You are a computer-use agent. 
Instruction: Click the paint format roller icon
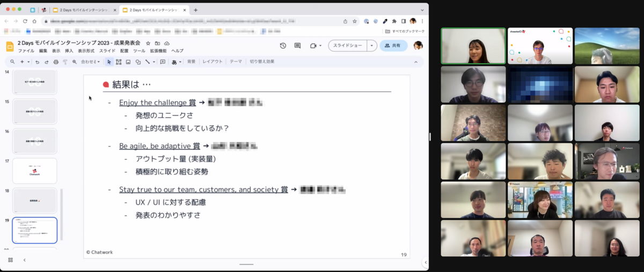pyautogui.click(x=65, y=62)
